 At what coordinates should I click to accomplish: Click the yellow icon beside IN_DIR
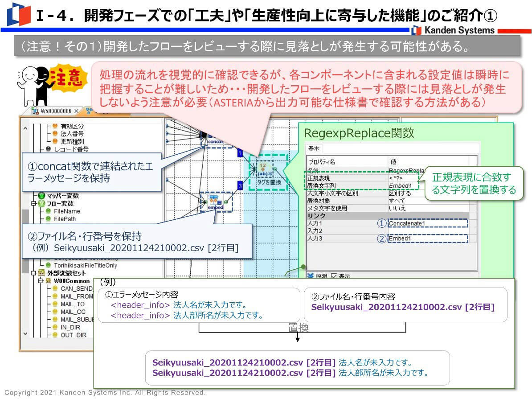pos(55,327)
